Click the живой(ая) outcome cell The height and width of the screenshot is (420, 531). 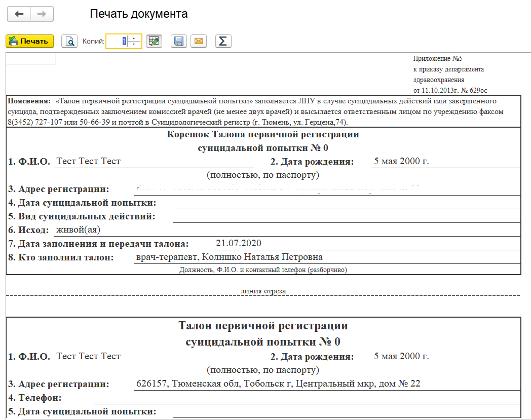[x=79, y=230]
